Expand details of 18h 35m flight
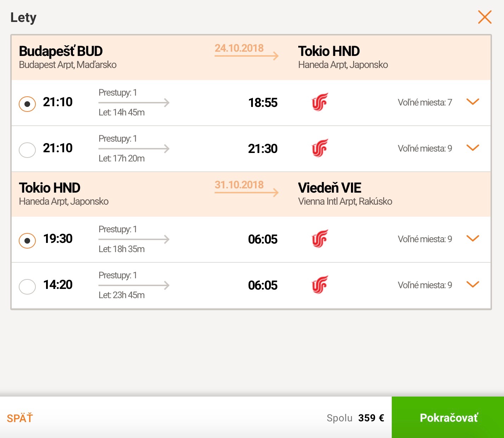This screenshot has width=504, height=438. click(x=473, y=239)
